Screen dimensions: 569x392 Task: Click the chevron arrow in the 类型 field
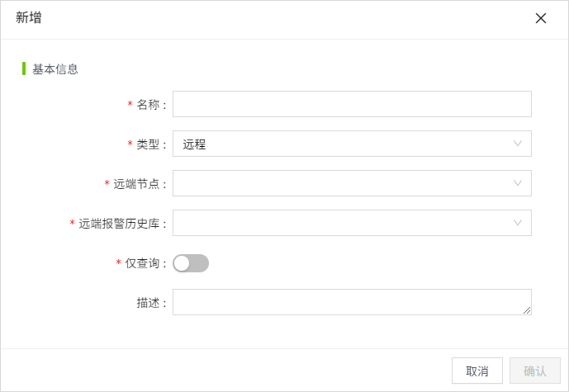click(518, 144)
